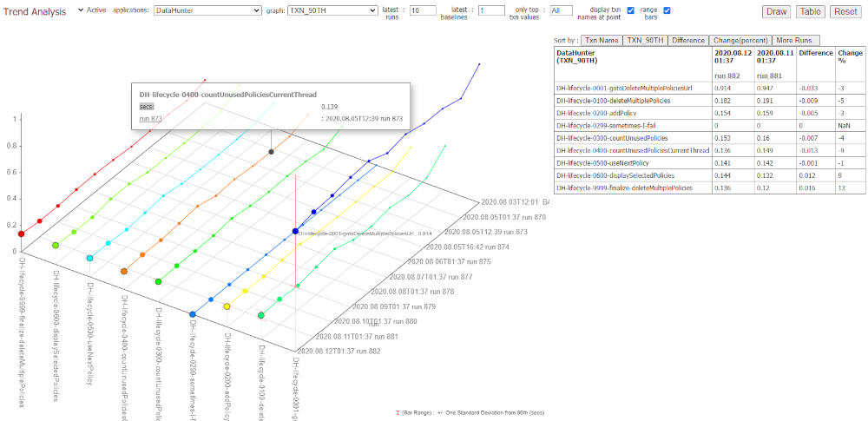The height and width of the screenshot is (421, 868).
Task: Click the yellow addPolicy front data point
Action: tap(227, 306)
